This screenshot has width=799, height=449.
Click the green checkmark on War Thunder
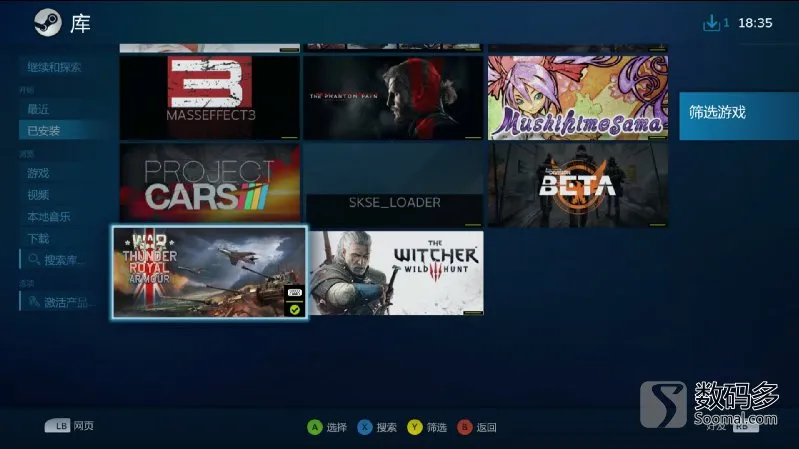coord(295,309)
